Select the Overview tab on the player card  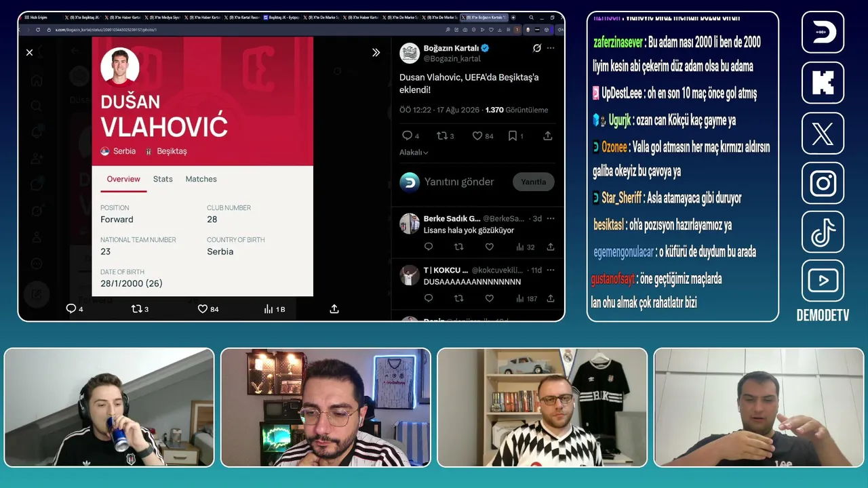coord(123,179)
